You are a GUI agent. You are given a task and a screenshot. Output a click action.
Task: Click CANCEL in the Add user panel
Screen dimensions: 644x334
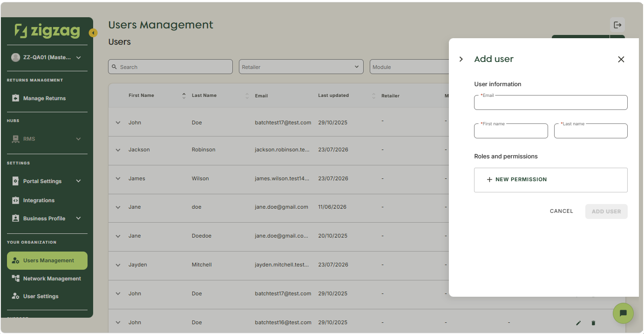[562, 211]
